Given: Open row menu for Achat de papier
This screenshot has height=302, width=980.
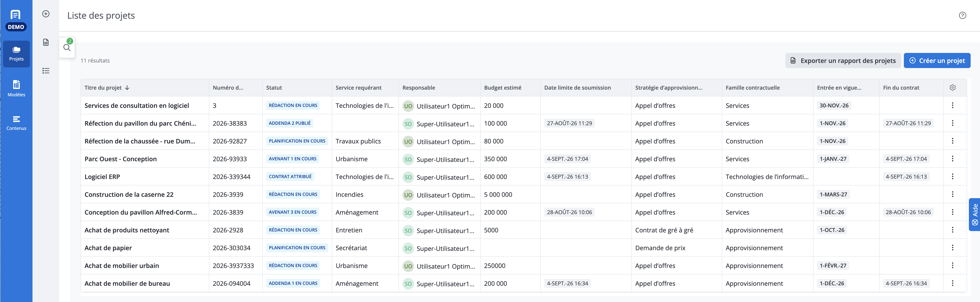Looking at the screenshot, I should 952,248.
